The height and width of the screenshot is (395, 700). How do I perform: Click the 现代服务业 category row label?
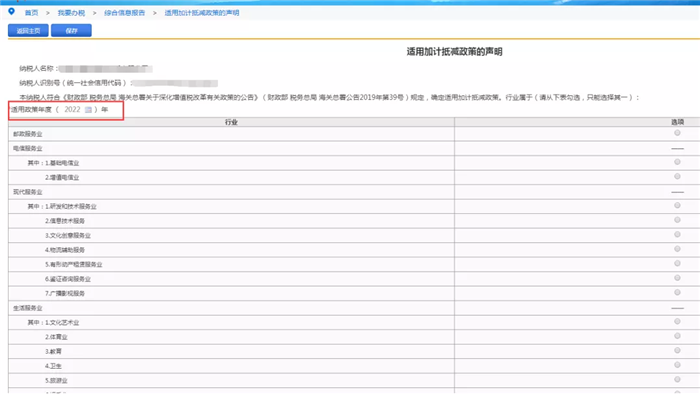click(28, 192)
